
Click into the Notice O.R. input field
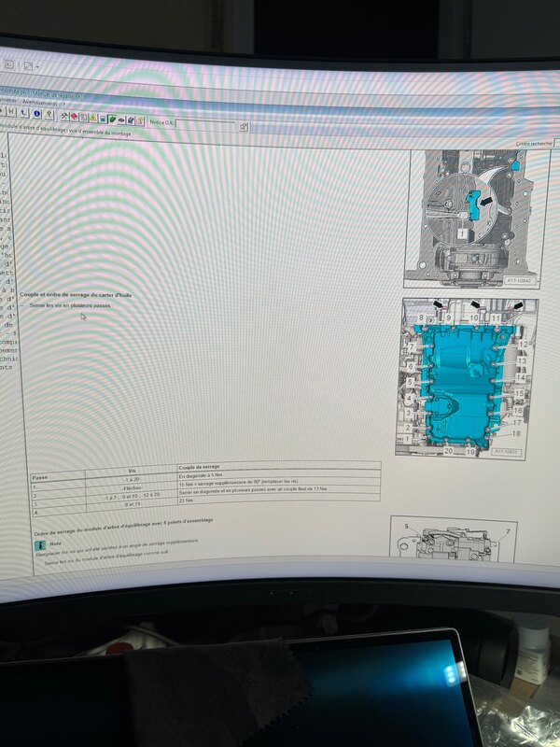[205, 124]
